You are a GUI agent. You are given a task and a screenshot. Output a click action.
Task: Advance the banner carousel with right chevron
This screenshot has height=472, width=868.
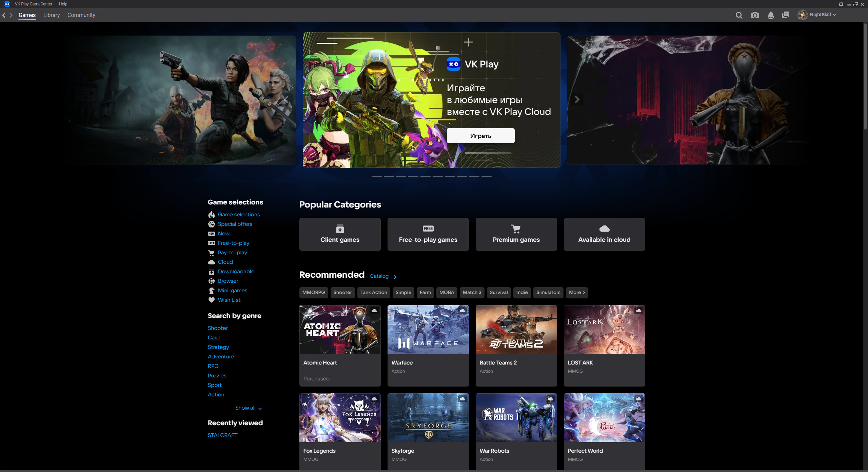click(x=577, y=99)
